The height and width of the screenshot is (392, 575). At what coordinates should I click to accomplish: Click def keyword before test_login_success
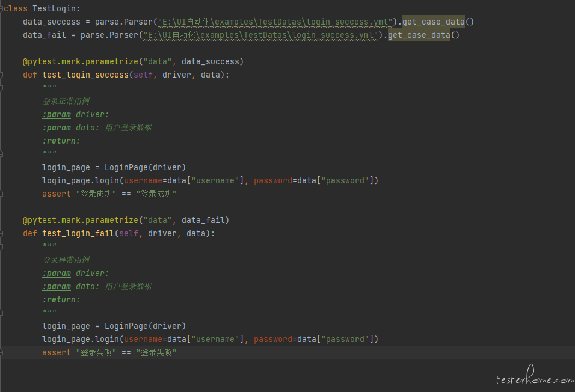pos(30,75)
